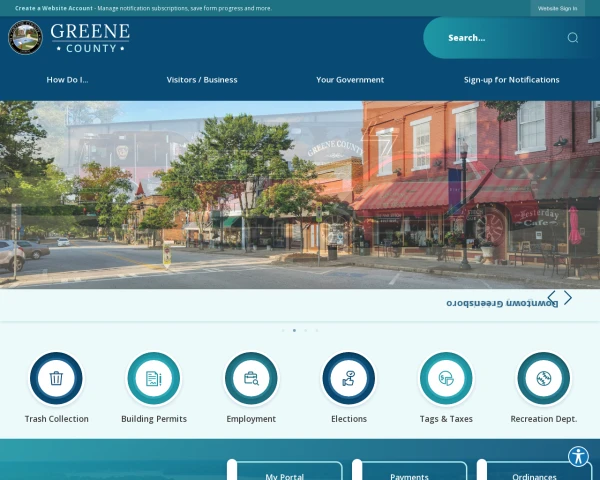The image size is (600, 480).
Task: Show the previous slideshow image arrow
Action: [x=551, y=297]
